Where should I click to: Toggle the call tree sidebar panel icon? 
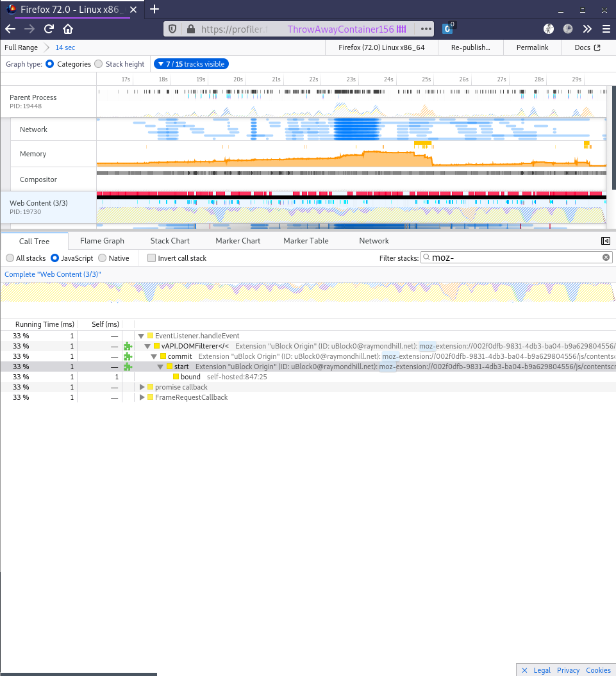(606, 240)
